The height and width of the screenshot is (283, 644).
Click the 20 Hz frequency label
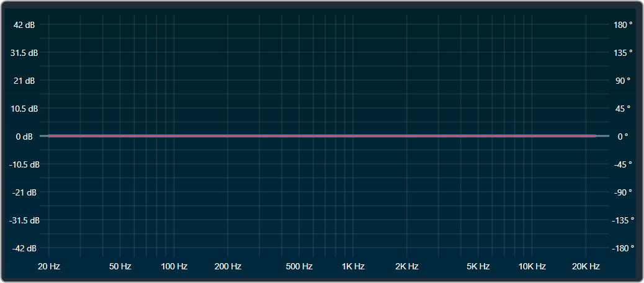coord(49,267)
